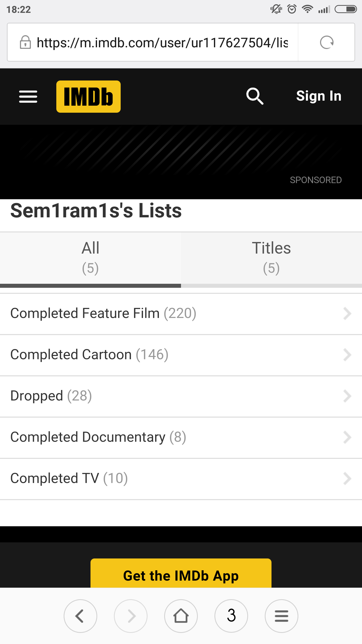Tap the URL address field
This screenshot has width=362, height=644.
point(162,42)
